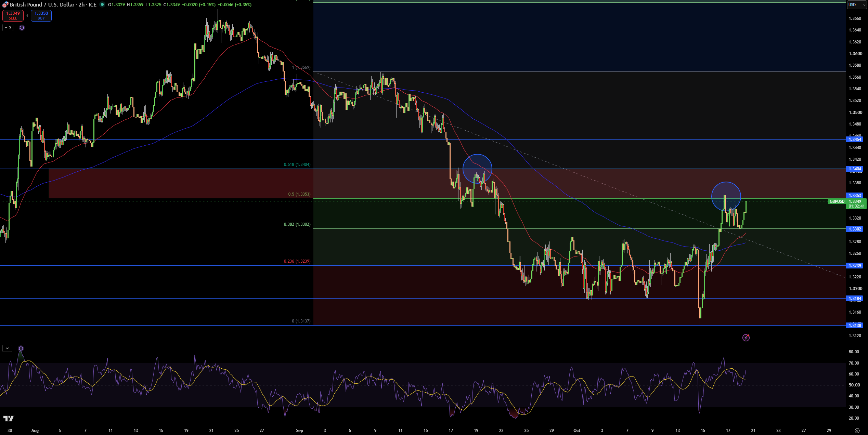Image resolution: width=868 pixels, height=435 pixels.
Task: Click the green GBPUSD symbol price label
Action: [837, 201]
